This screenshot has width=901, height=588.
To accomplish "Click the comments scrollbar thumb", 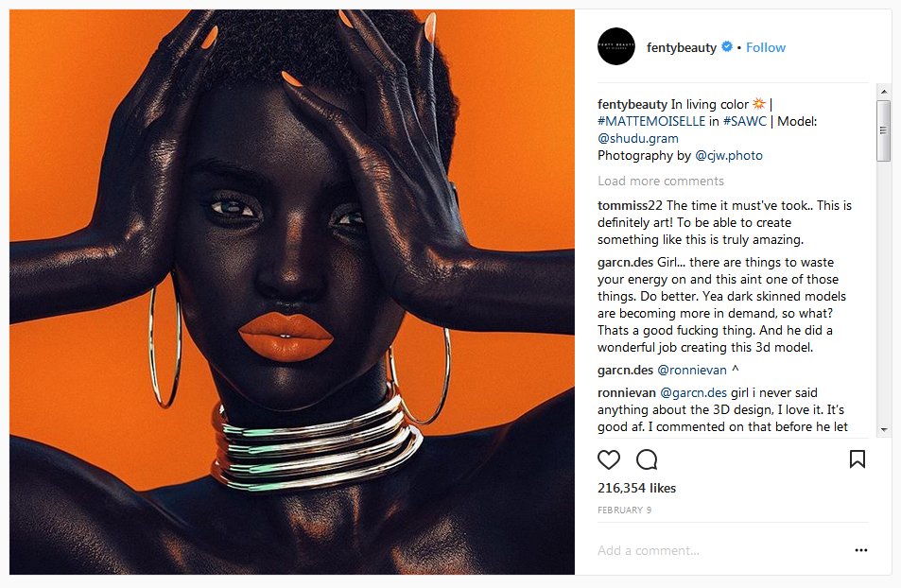I will tap(884, 131).
